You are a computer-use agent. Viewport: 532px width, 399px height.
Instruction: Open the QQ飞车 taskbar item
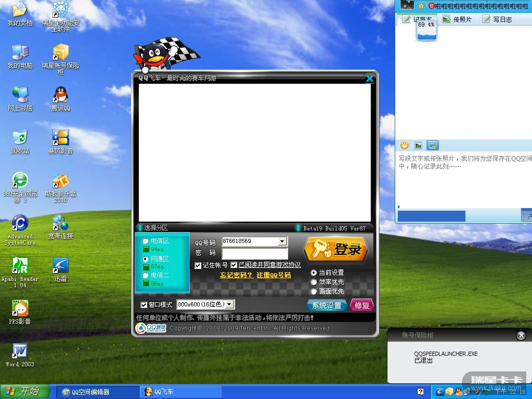(180, 392)
